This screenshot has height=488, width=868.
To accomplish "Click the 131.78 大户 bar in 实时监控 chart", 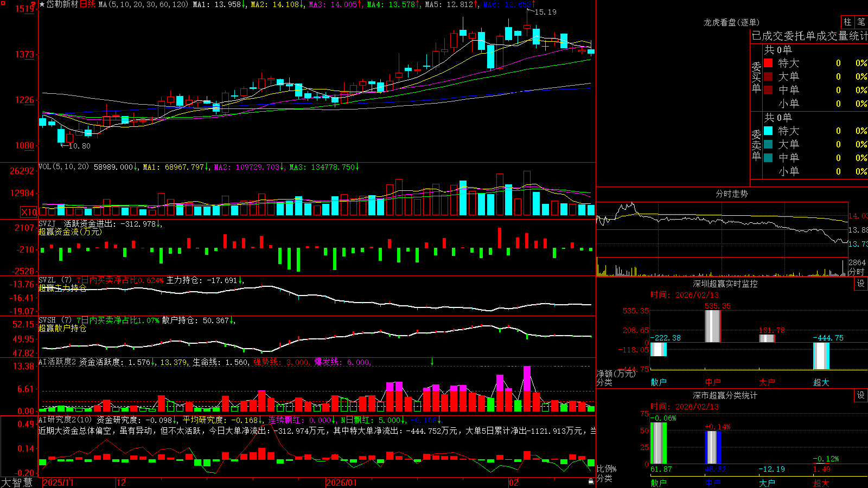I will pyautogui.click(x=767, y=338).
